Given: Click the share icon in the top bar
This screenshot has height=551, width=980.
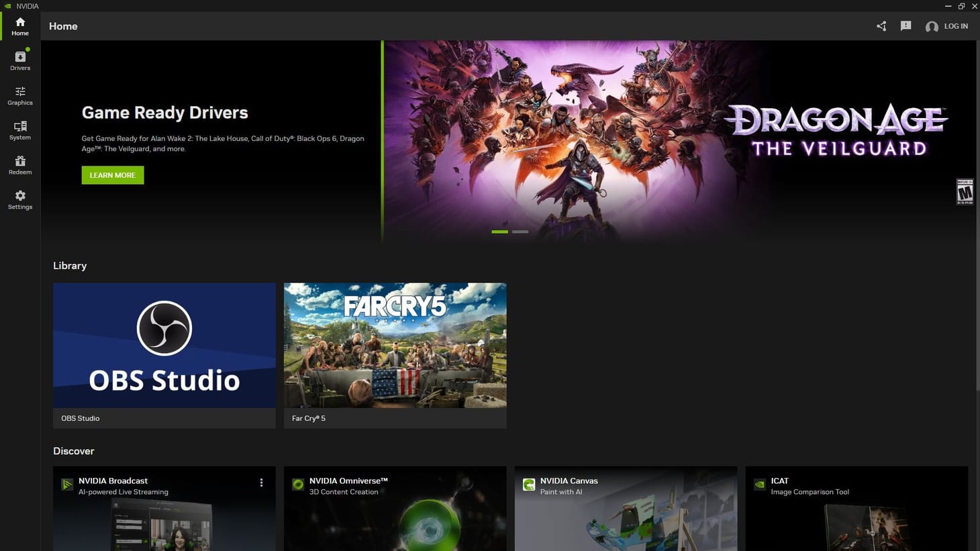Looking at the screenshot, I should [881, 26].
